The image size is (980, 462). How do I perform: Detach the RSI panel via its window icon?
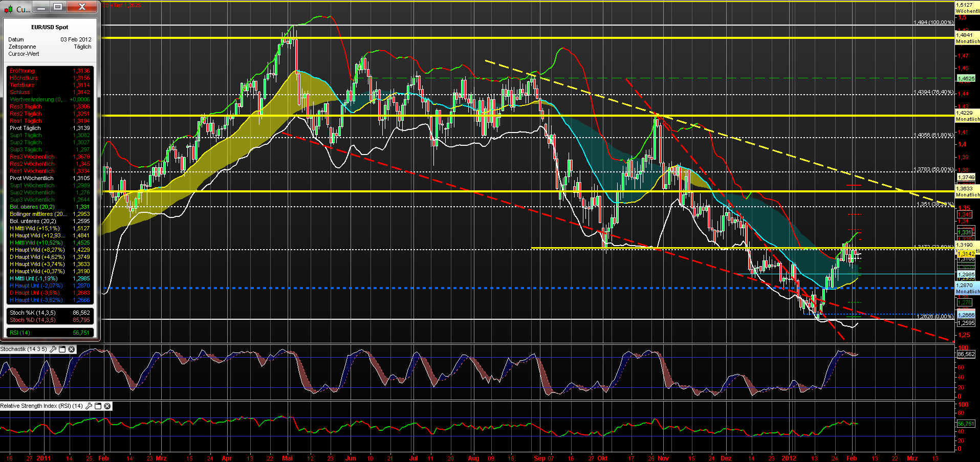pos(98,405)
